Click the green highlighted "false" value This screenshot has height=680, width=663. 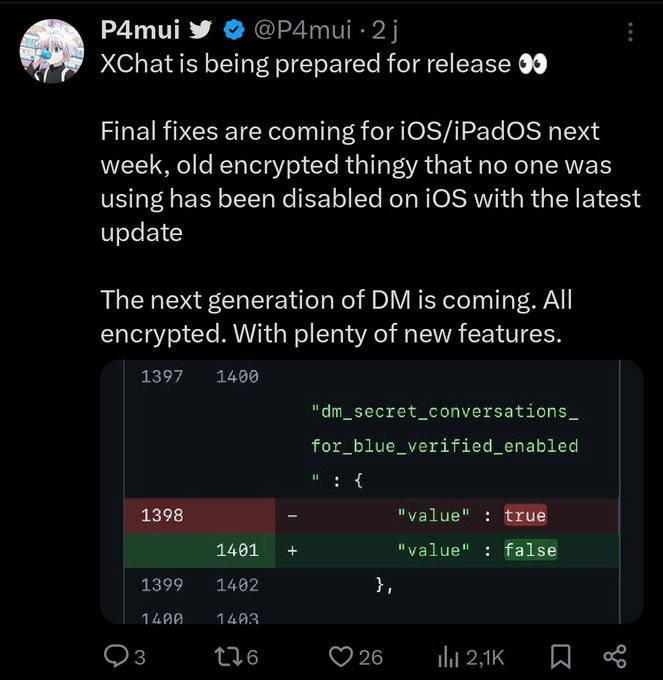tap(530, 550)
